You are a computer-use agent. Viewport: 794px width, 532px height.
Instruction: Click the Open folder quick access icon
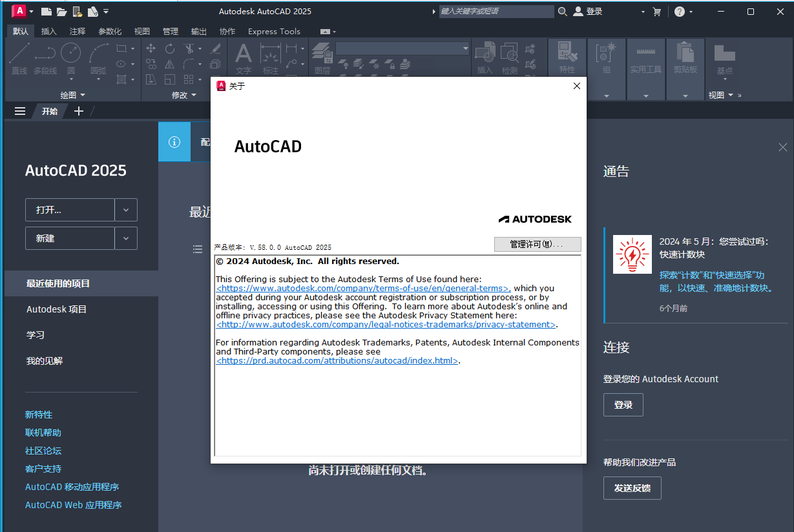point(61,12)
